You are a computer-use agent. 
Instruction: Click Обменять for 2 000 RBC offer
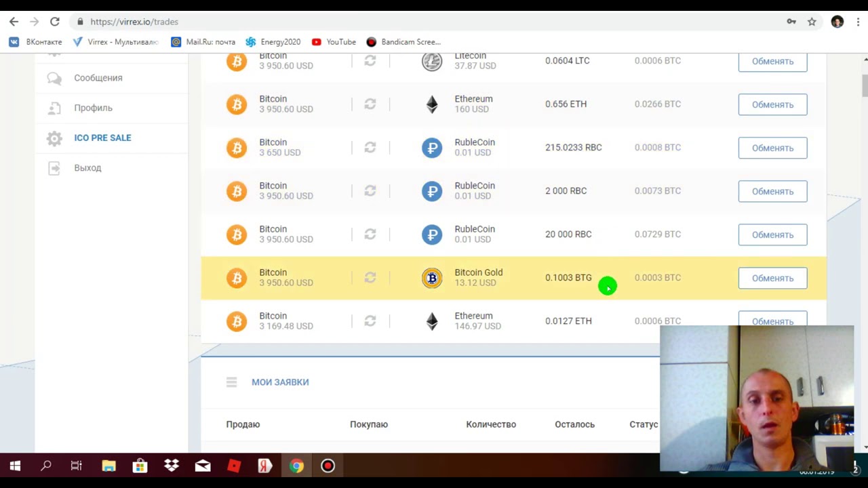pos(772,191)
